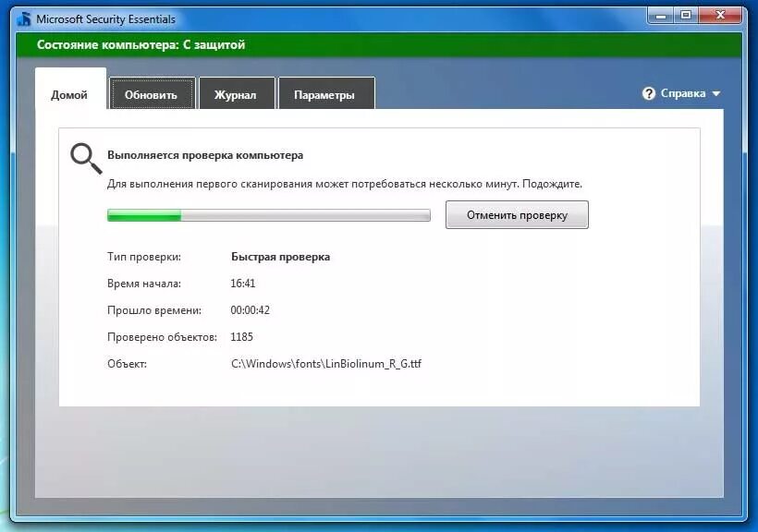Viewport: 758px width, 532px height.
Task: Click the file path 'C:\Windows\fonts\LinBiolinum_R_G.ttf'
Action: [x=326, y=364]
